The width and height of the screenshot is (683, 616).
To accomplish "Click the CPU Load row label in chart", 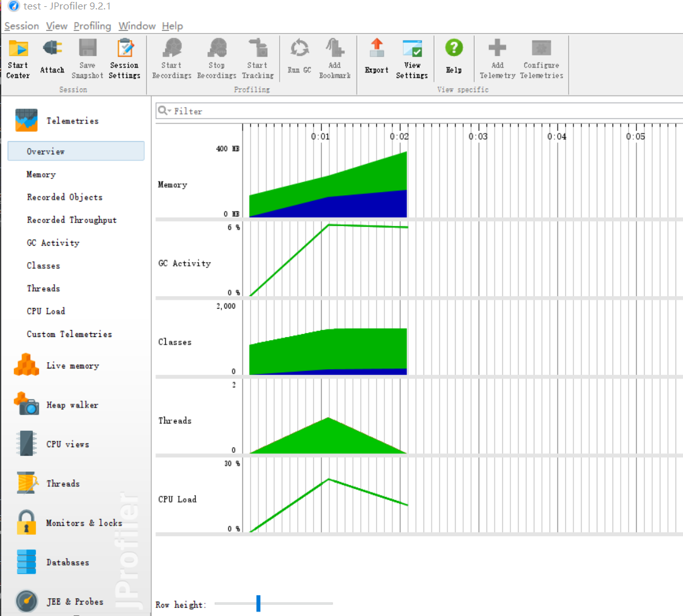I will click(x=177, y=499).
